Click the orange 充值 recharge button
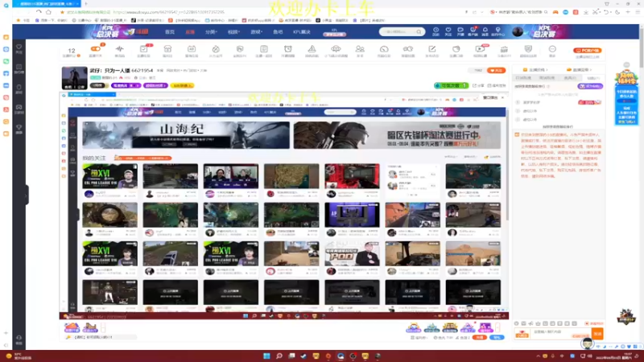The height and width of the screenshot is (362, 644). pyautogui.click(x=479, y=337)
